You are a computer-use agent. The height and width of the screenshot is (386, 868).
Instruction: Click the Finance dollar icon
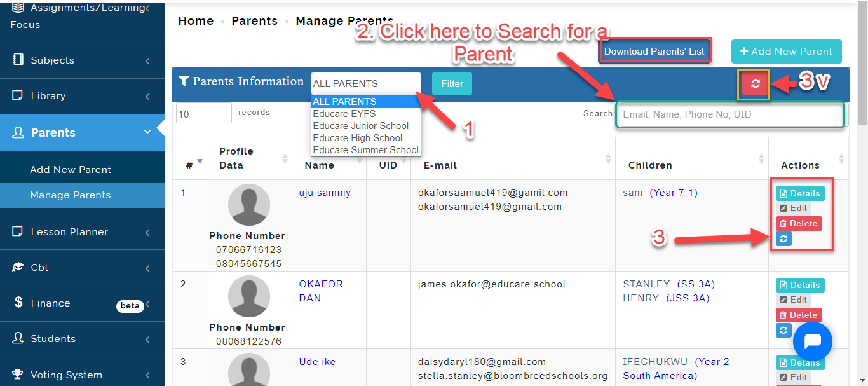tap(18, 303)
